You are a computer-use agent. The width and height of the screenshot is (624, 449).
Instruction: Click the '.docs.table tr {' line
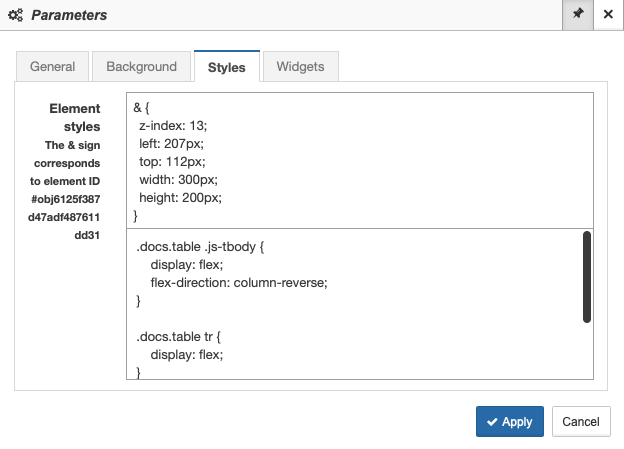point(178,337)
